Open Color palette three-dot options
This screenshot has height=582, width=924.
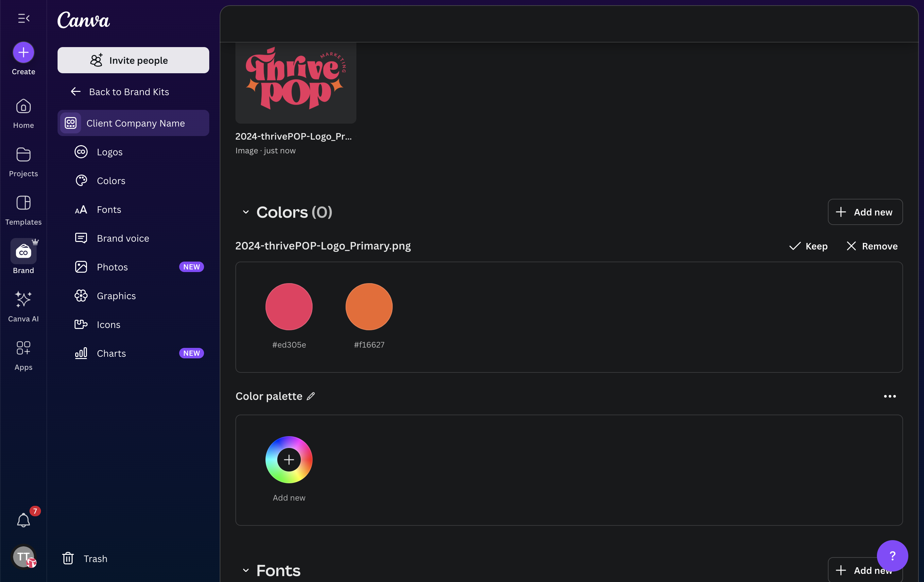pyautogui.click(x=889, y=396)
